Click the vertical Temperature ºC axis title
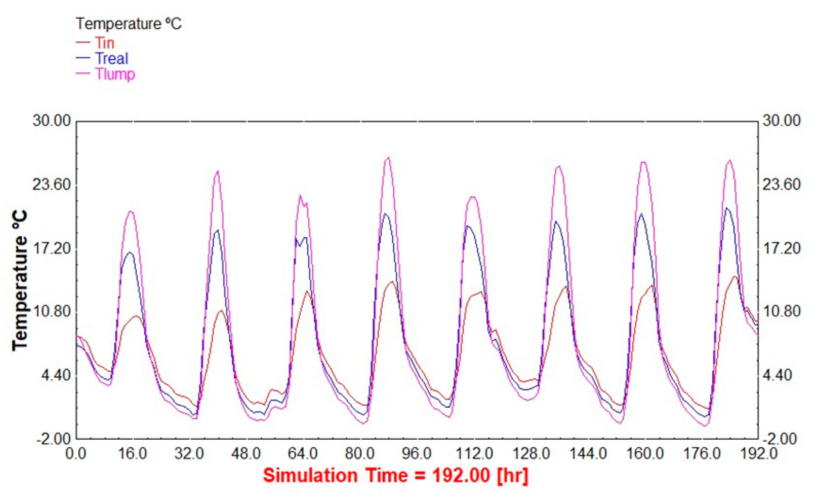Viewport: 834px width, 504px height. coord(20,281)
